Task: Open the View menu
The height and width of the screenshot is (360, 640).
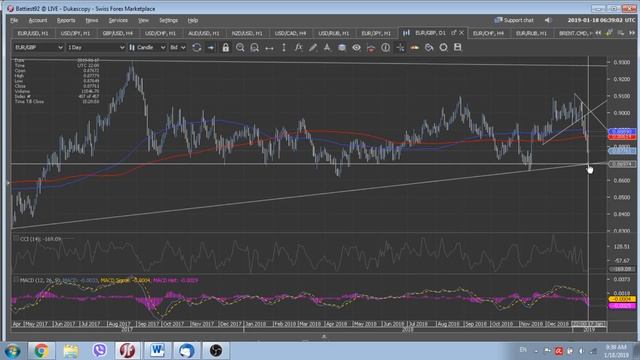Action: tap(143, 20)
